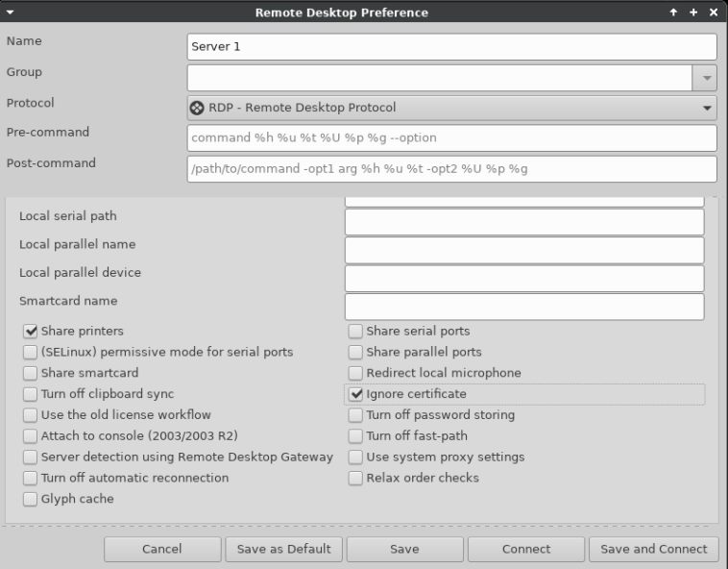Toggle the Glyph cache checkbox
Viewport: 728px width, 569px height.
pyautogui.click(x=31, y=499)
